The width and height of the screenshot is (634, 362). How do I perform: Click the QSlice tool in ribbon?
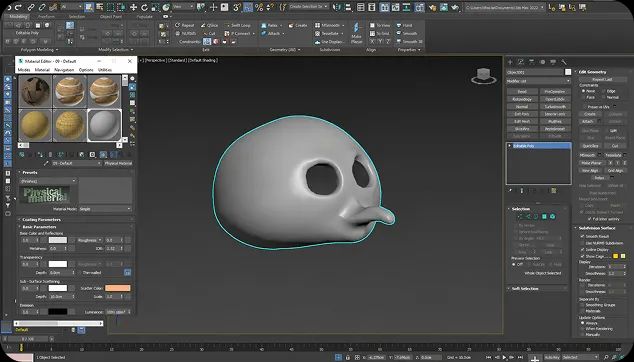pyautogui.click(x=209, y=25)
